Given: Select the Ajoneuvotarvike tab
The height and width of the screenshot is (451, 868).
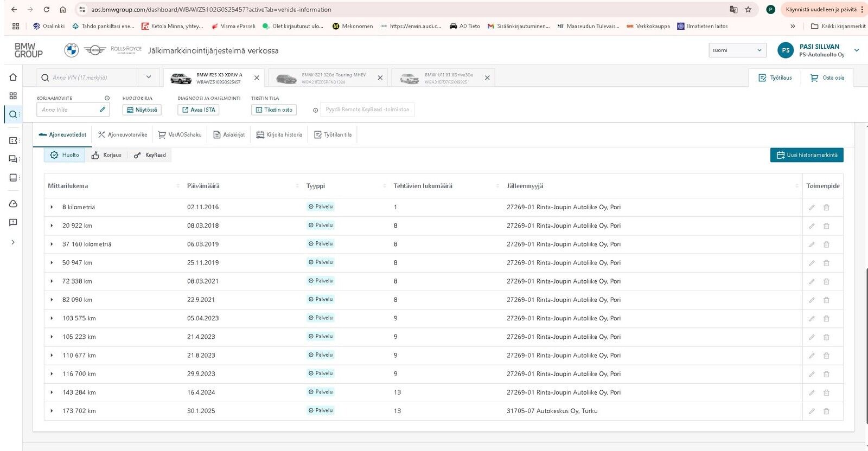Looking at the screenshot, I should pyautogui.click(x=123, y=134).
